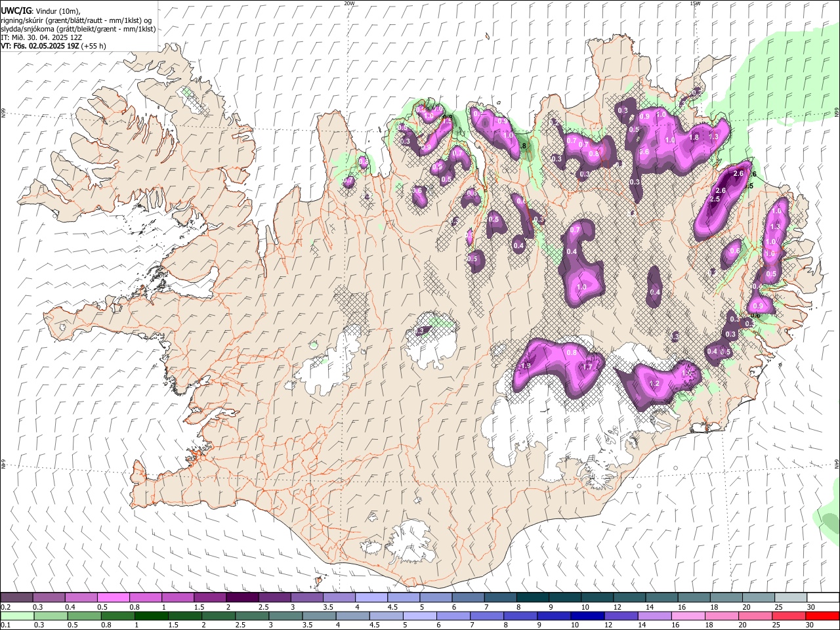Choose the lavender upper swatch starting at 4
The height and width of the screenshot is (630, 840).
pos(371,597)
